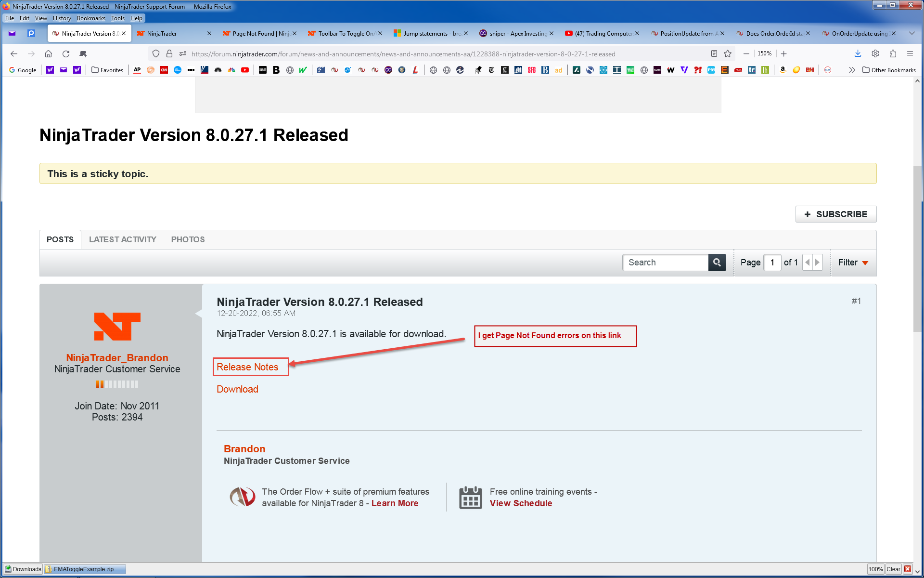The image size is (924, 578).
Task: Click the forum search magnifier icon
Action: (717, 263)
